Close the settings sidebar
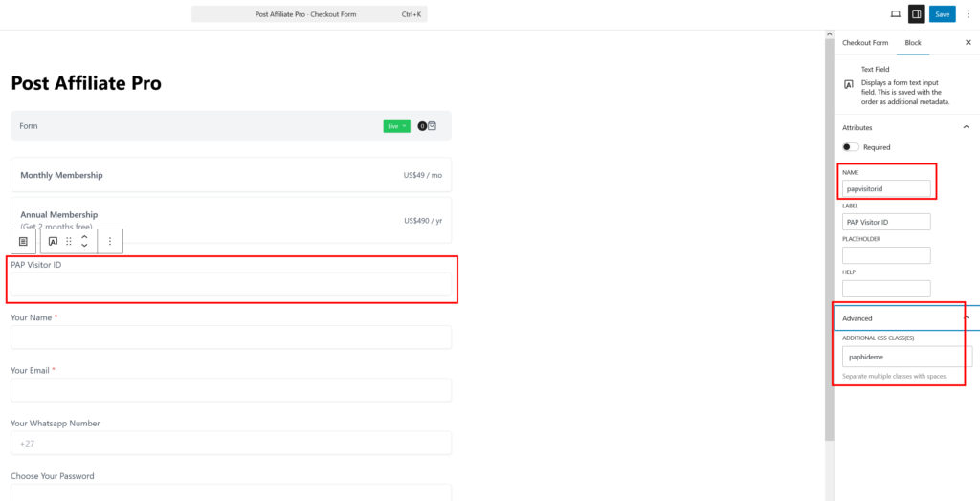The width and height of the screenshot is (980, 501). (968, 43)
